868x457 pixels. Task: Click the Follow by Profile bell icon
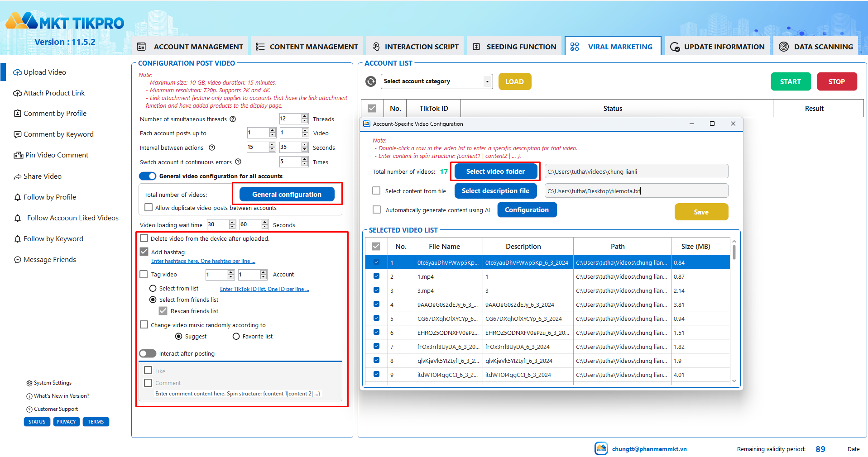pos(18,197)
